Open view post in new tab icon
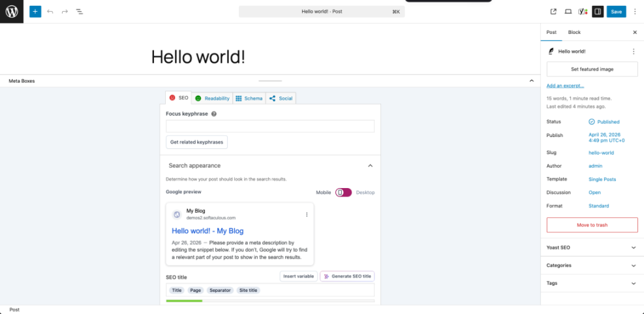 tap(553, 12)
